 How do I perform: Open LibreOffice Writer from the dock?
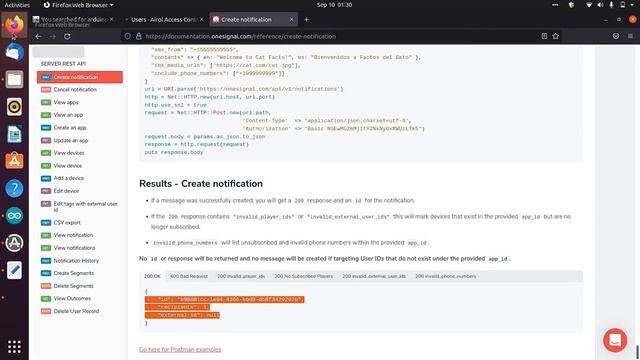[x=14, y=134]
